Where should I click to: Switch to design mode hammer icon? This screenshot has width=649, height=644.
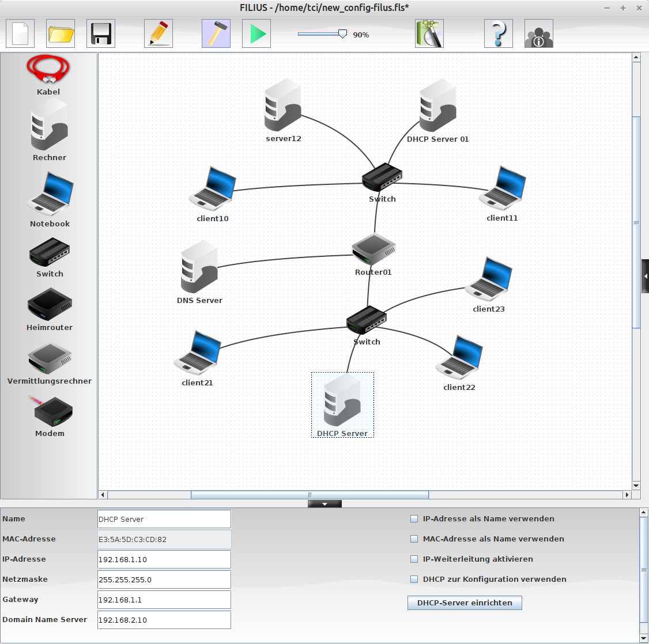click(216, 34)
